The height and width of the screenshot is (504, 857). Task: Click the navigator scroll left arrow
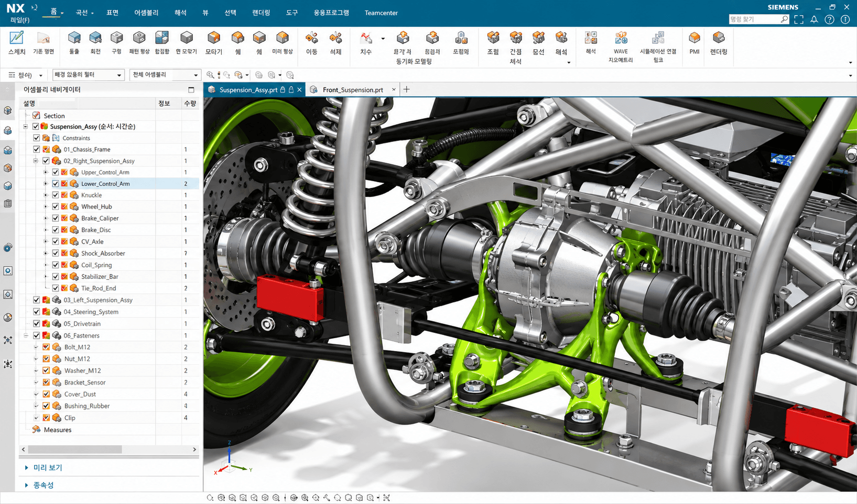coord(23,450)
